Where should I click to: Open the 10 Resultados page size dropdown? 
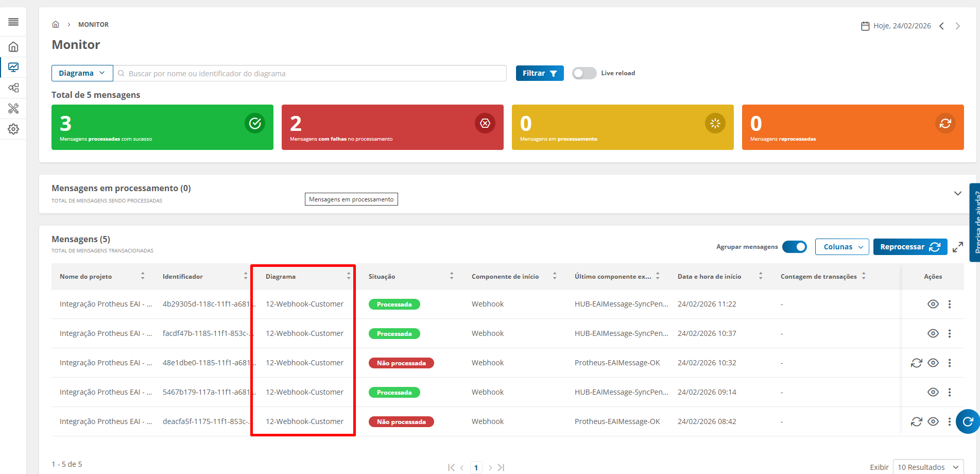click(928, 467)
